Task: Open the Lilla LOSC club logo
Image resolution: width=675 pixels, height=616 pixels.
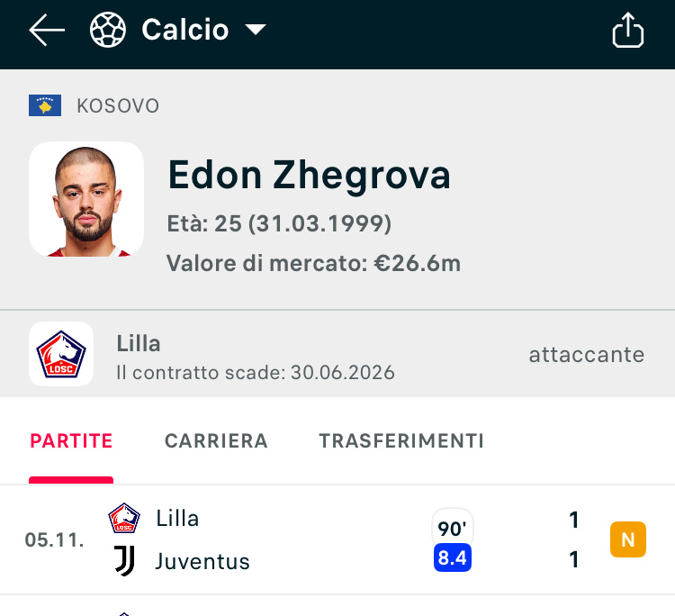Action: (61, 354)
